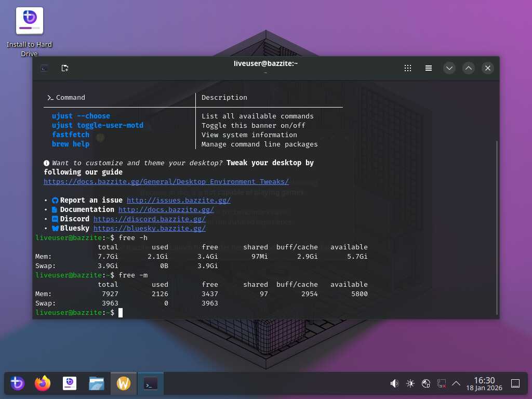Show the tab overview grid
This screenshot has height=399, width=532.
pos(408,68)
